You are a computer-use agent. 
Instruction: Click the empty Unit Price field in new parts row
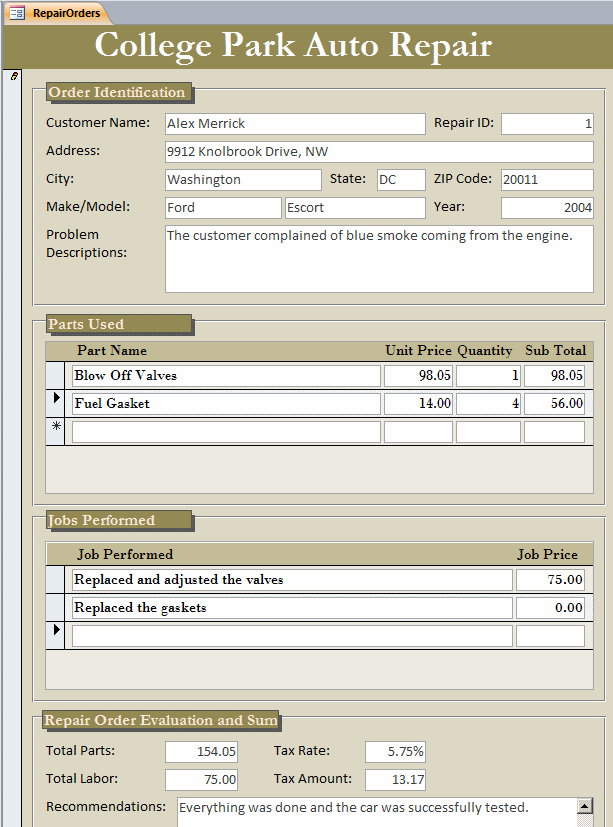[418, 432]
